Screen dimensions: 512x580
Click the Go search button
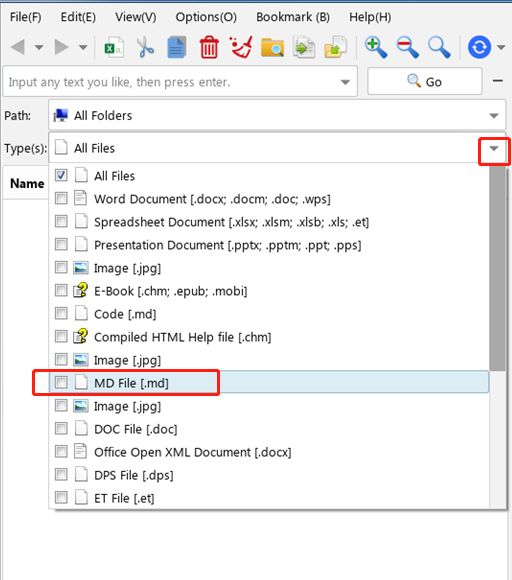point(425,81)
